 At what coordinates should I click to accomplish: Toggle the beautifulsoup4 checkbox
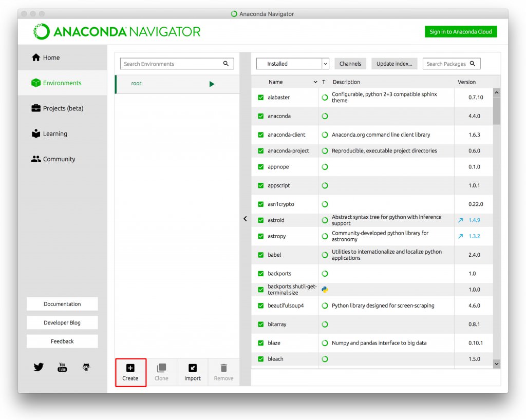click(x=260, y=306)
